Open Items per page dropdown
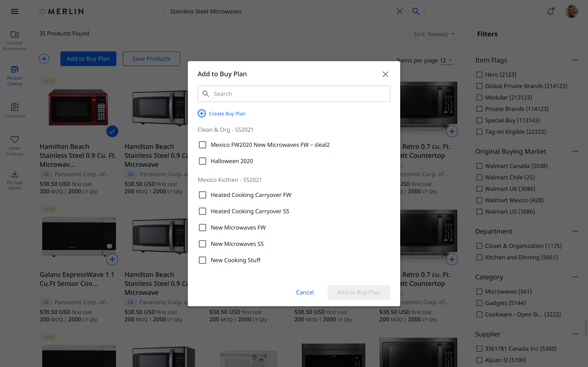The width and height of the screenshot is (588, 367). (x=447, y=60)
